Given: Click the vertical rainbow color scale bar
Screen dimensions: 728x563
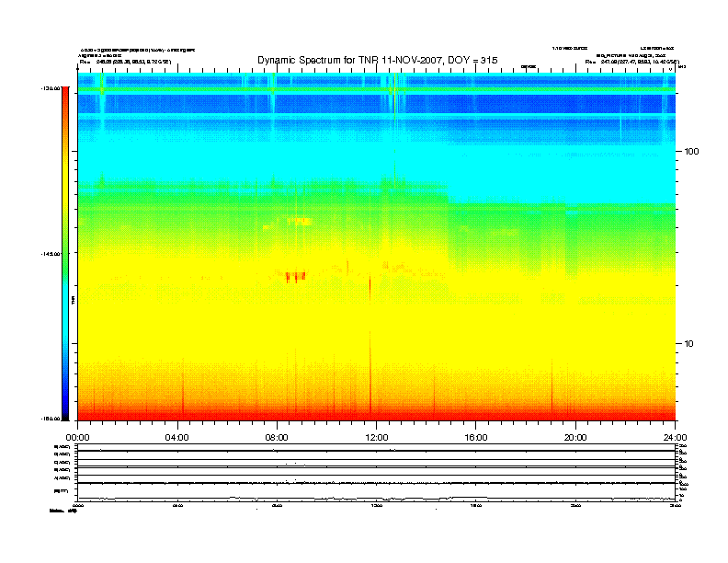Looking at the screenshot, I should 65,254.
